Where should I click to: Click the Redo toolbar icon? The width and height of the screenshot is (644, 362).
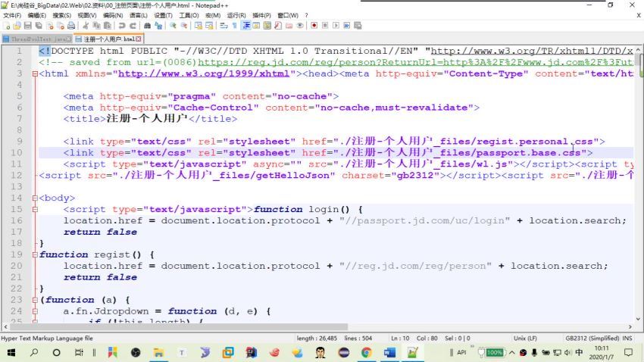point(133,26)
